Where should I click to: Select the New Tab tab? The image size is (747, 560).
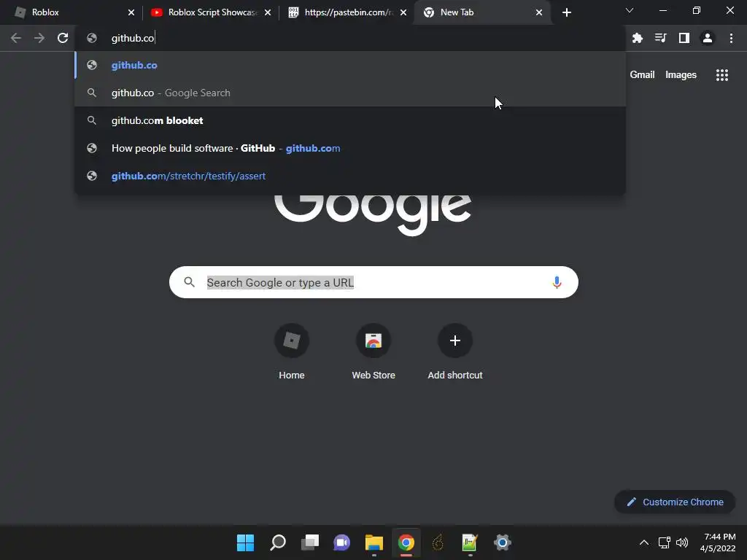pyautogui.click(x=483, y=12)
